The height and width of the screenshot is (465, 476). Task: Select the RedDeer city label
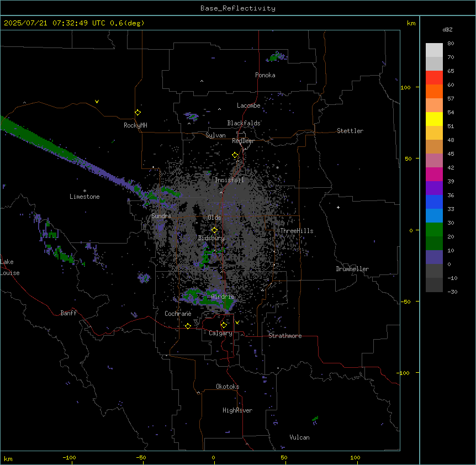click(x=243, y=141)
